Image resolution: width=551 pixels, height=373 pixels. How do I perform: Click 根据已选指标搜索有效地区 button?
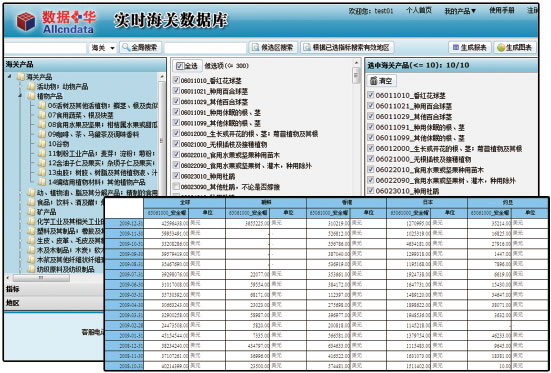(x=347, y=48)
